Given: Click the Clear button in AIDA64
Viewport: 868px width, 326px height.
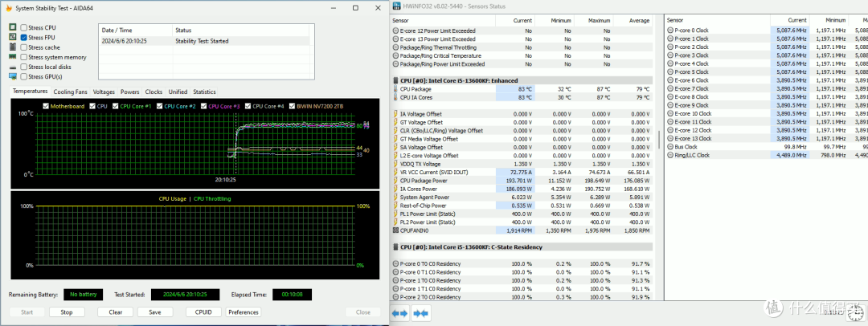Looking at the screenshot, I should (x=116, y=312).
